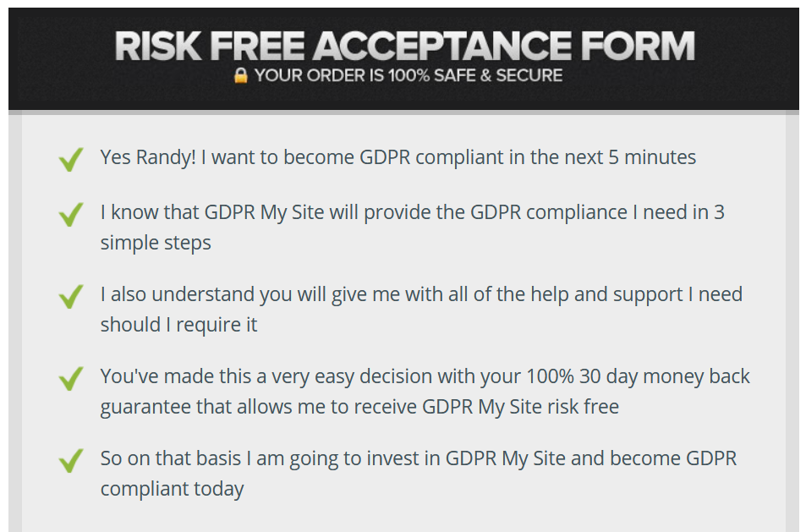Click the "should I require it" text line
Image resolution: width=806 pixels, height=532 pixels.
coord(179,326)
